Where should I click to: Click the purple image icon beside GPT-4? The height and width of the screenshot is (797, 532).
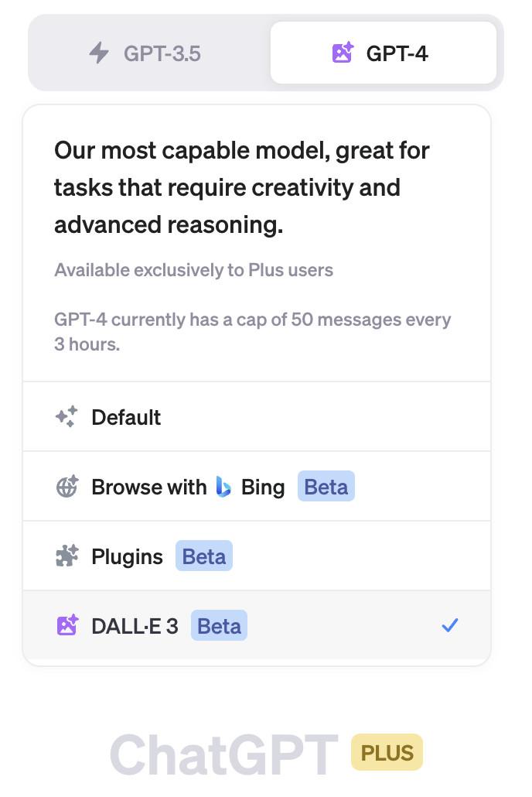coord(342,53)
